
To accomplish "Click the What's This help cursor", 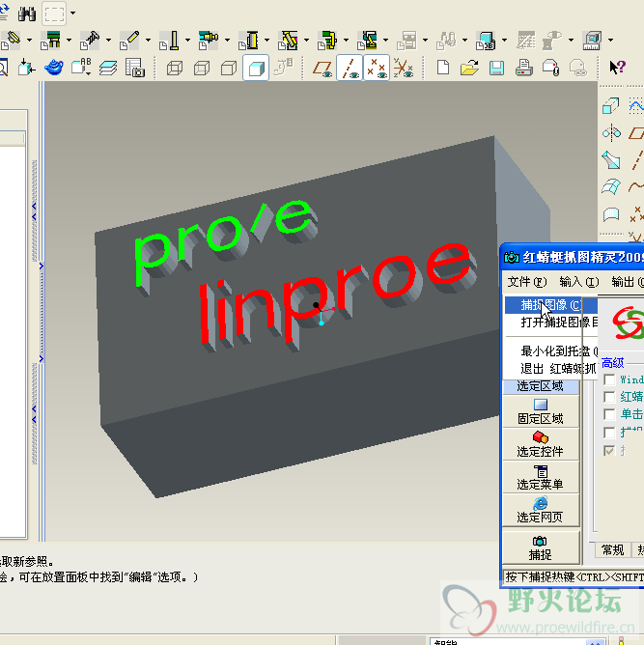I will tap(617, 67).
